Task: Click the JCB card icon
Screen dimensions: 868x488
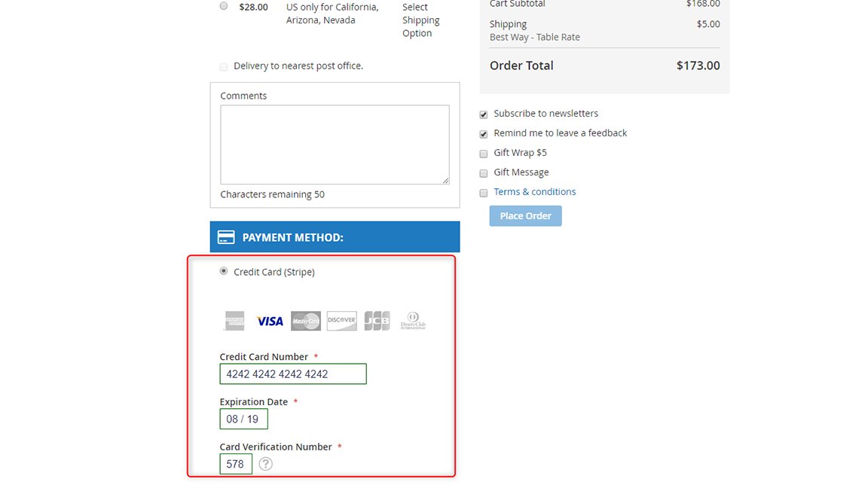Action: tap(377, 320)
